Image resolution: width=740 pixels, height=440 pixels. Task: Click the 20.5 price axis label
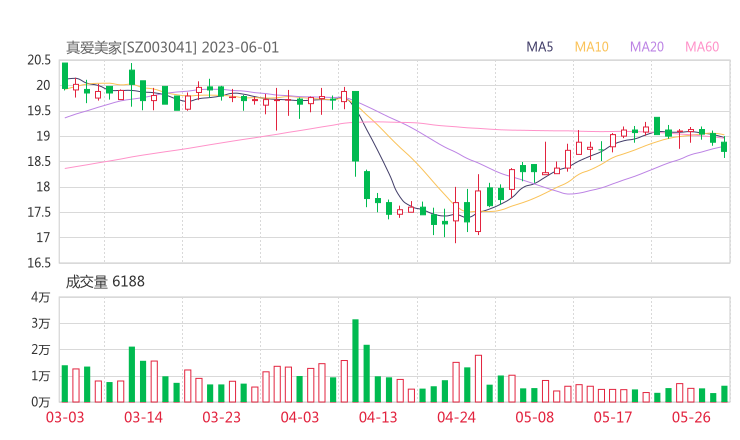39,60
